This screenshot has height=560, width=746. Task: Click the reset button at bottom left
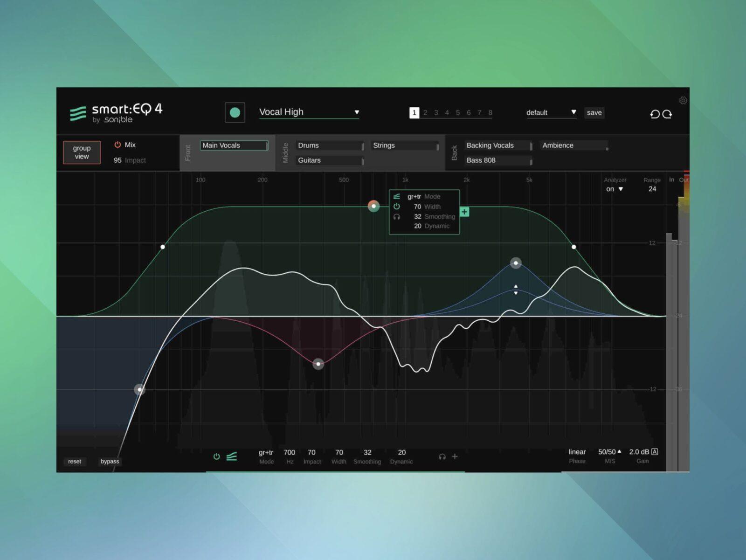[75, 461]
